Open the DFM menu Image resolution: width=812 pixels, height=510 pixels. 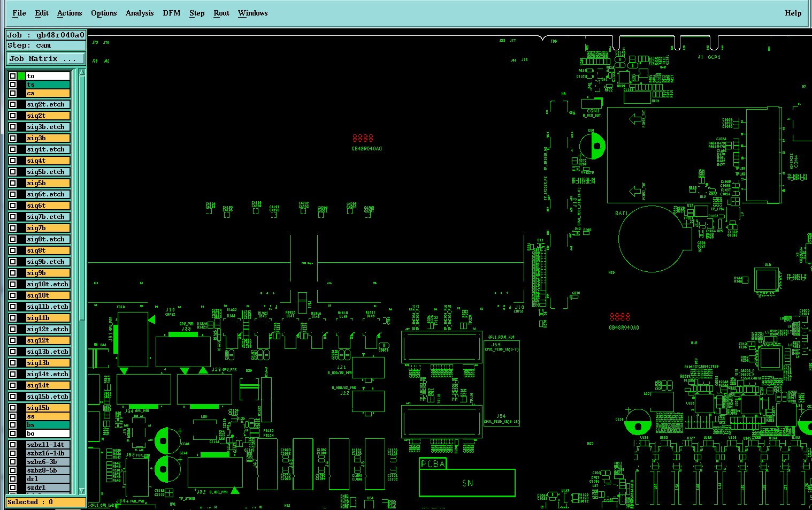171,13
